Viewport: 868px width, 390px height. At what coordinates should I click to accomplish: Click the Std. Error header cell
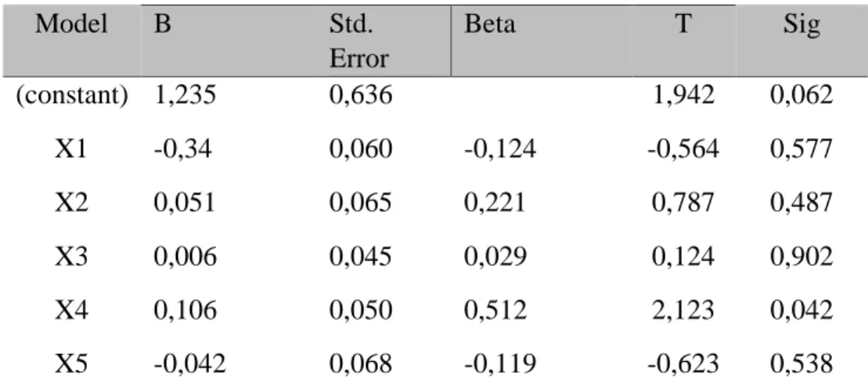coord(358,42)
